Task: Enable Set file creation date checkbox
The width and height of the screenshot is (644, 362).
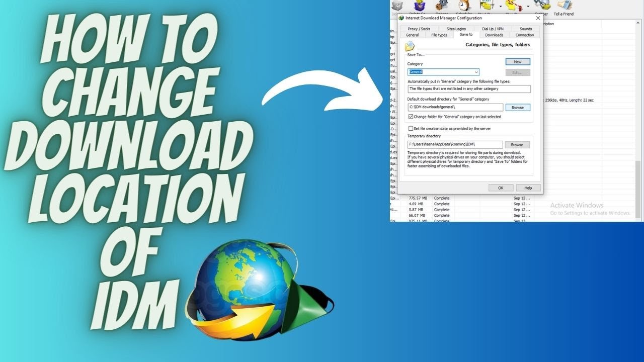Action: [411, 129]
